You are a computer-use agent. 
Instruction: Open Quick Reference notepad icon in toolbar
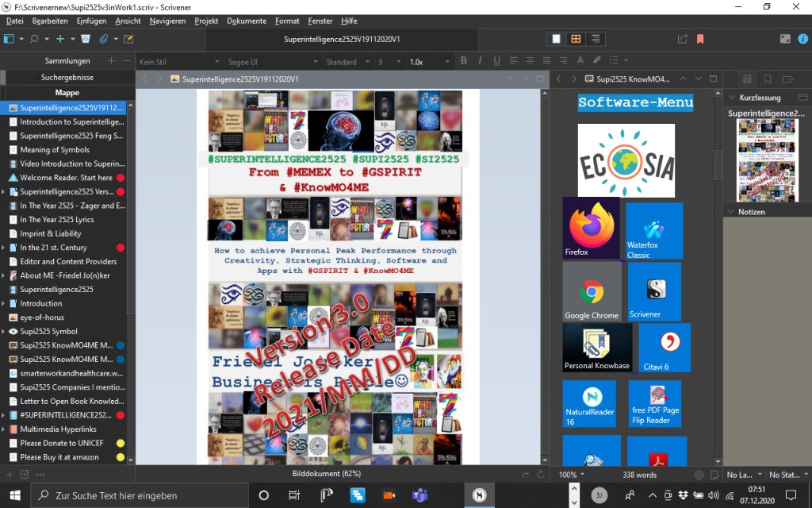point(128,38)
